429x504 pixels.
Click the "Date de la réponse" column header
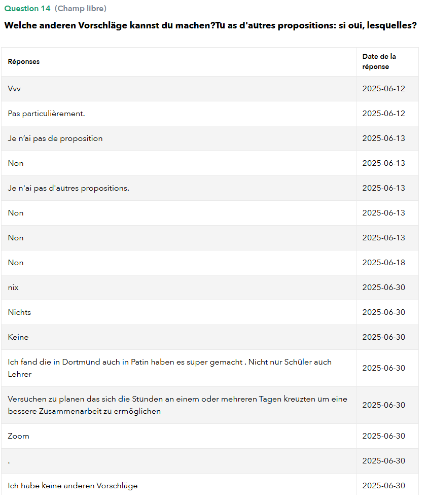coord(379,61)
